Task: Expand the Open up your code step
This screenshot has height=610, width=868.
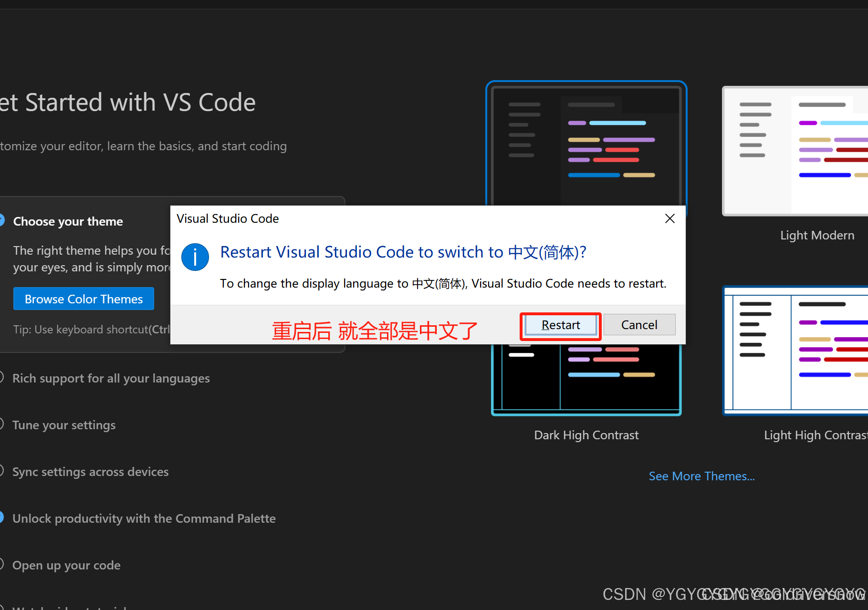Action: pos(66,565)
